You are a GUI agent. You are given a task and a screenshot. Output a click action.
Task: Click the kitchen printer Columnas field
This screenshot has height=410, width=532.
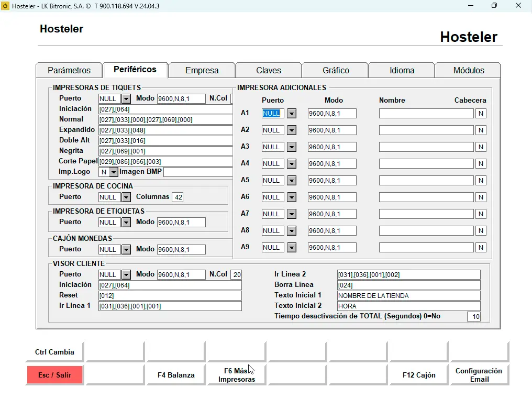pyautogui.click(x=178, y=197)
